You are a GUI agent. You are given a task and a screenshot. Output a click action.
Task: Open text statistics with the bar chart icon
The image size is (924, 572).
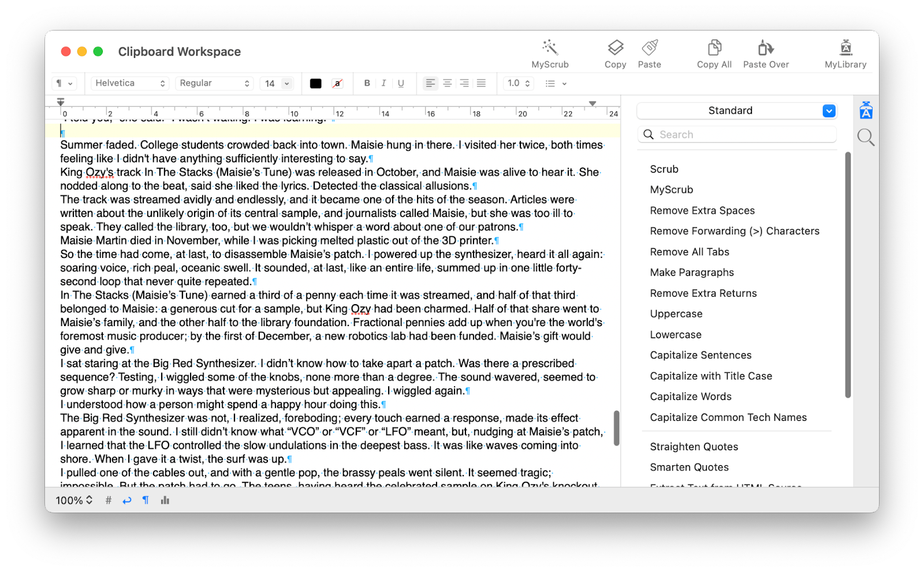point(165,500)
